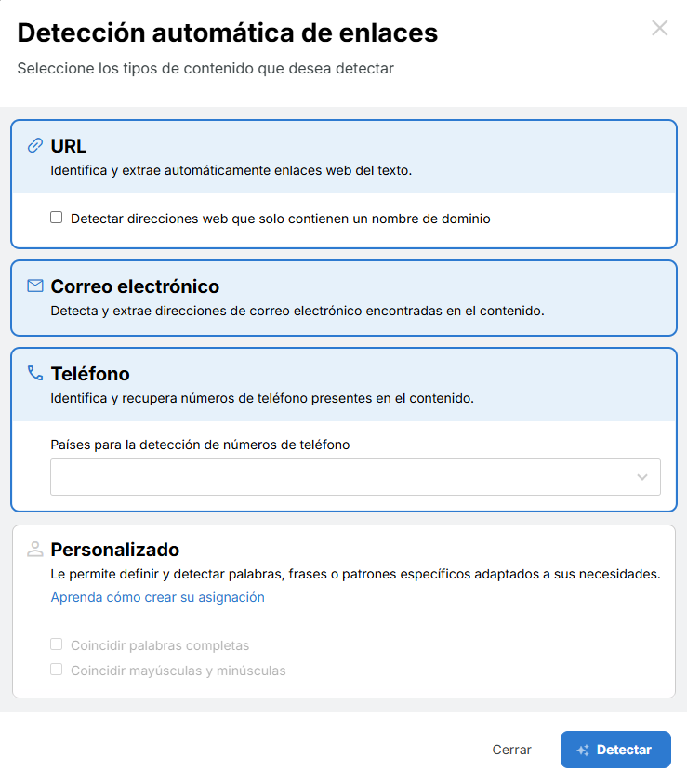The image size is (687, 784).
Task: Select the Correo electrónico detection card
Action: coord(344,298)
